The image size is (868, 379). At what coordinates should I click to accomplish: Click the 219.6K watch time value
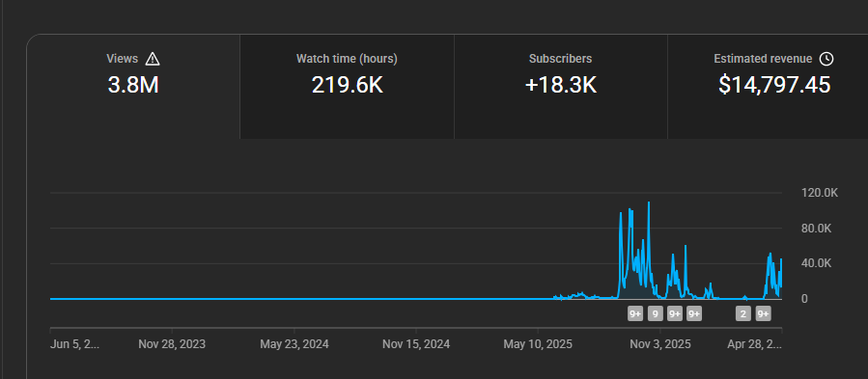tap(347, 85)
